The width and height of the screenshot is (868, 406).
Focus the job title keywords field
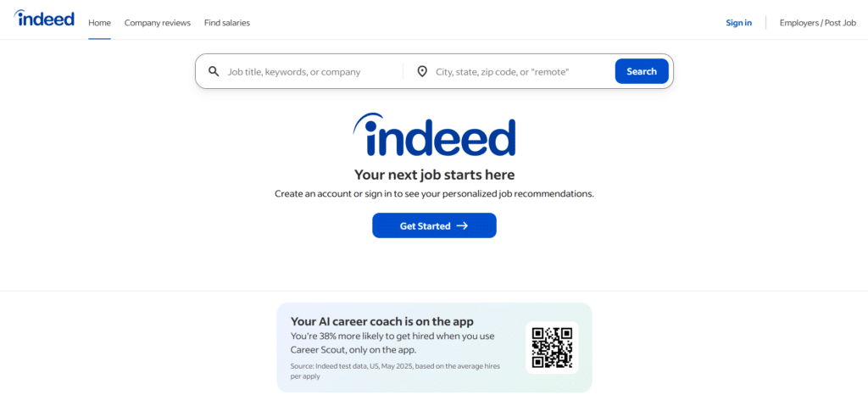309,72
